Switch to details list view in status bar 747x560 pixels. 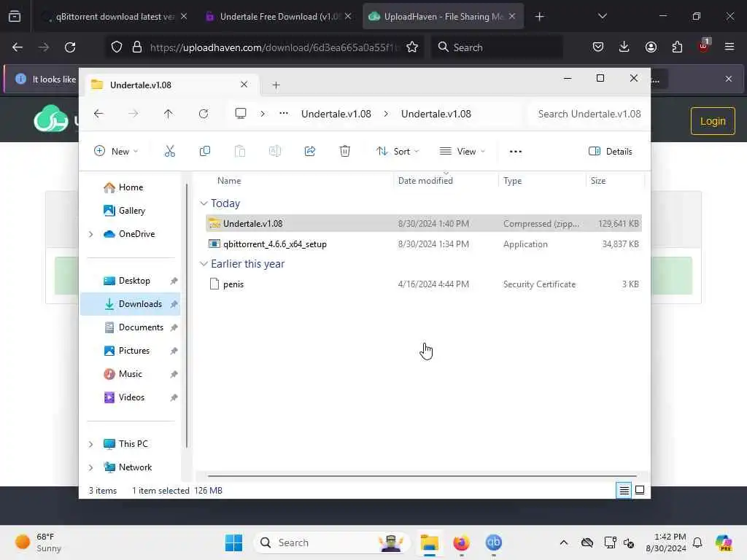tap(624, 490)
